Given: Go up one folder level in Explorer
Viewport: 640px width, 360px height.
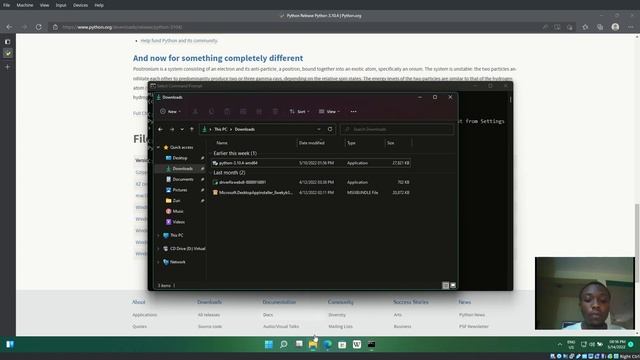Looking at the screenshot, I should pos(192,129).
